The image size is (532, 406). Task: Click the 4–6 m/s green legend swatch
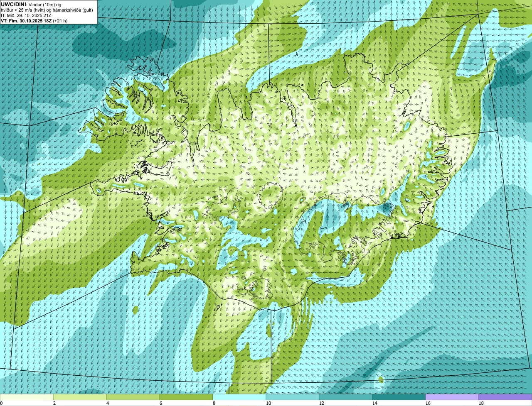133,397
